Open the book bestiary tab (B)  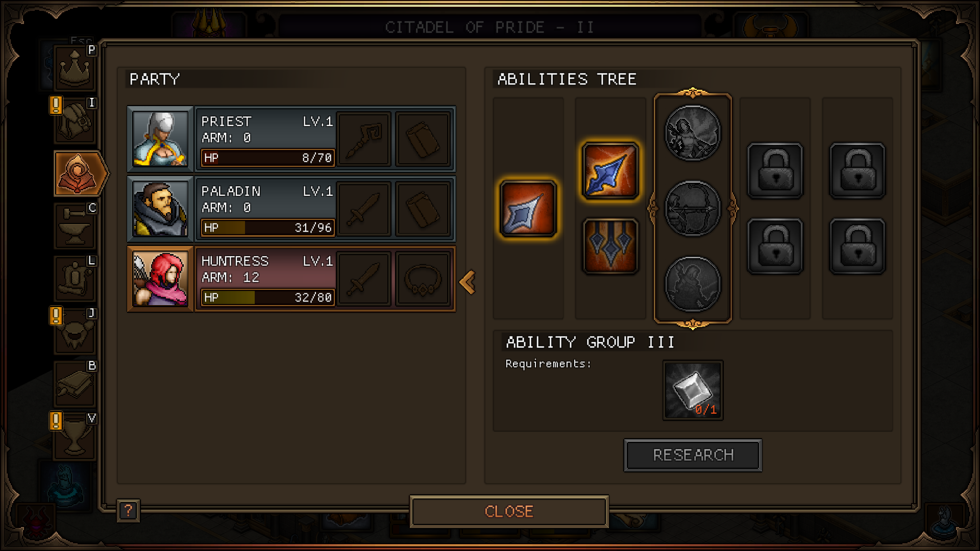pos(75,384)
